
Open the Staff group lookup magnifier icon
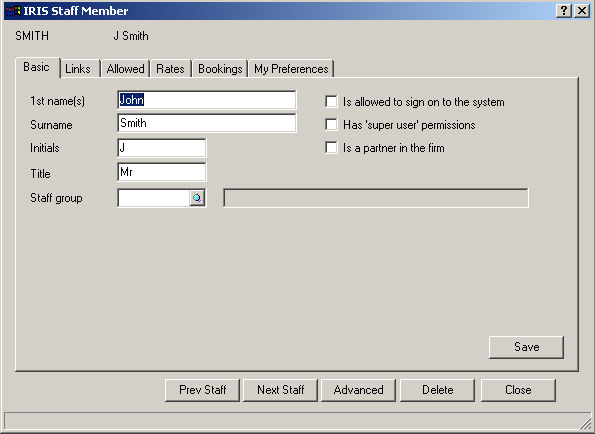click(197, 198)
